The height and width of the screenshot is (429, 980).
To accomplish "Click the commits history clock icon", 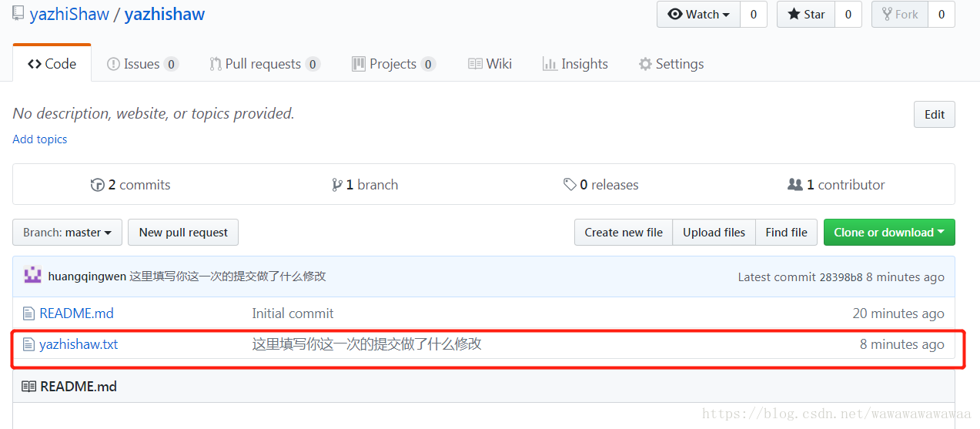I will (97, 185).
